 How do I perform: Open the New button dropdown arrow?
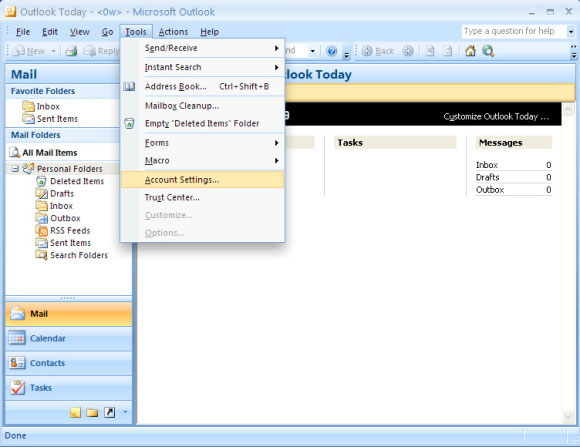point(53,51)
